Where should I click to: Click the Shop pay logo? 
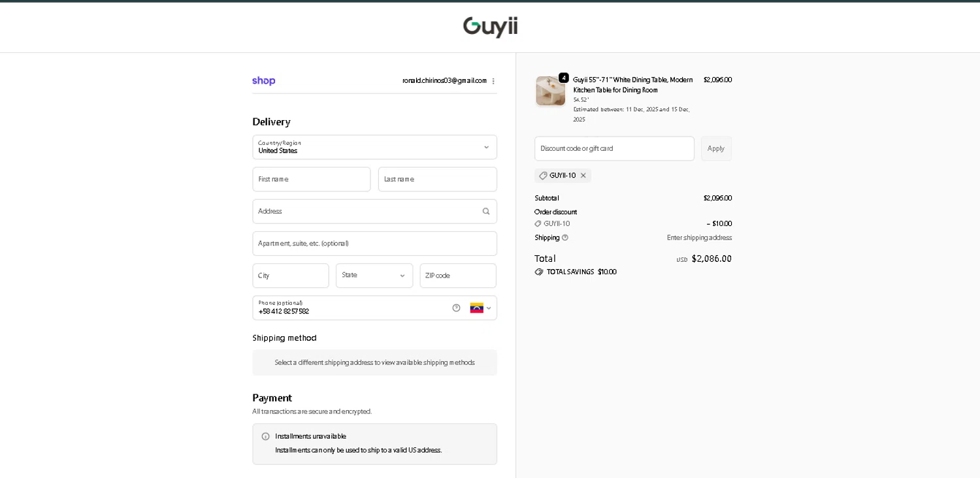264,81
